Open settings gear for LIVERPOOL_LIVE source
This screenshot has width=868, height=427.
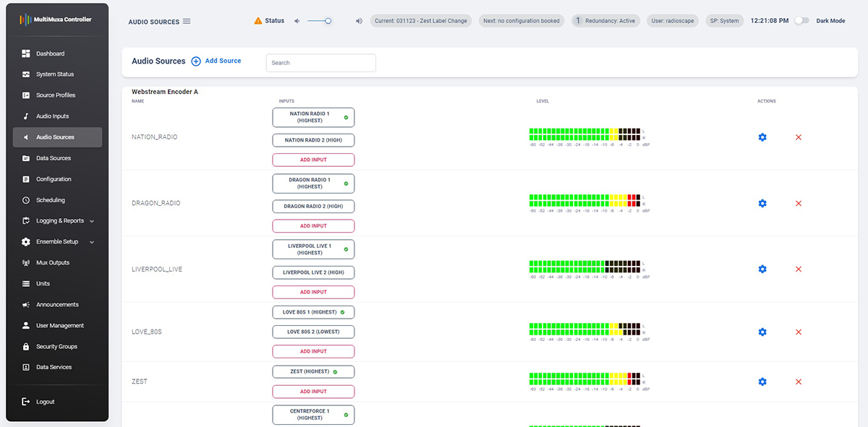(762, 269)
